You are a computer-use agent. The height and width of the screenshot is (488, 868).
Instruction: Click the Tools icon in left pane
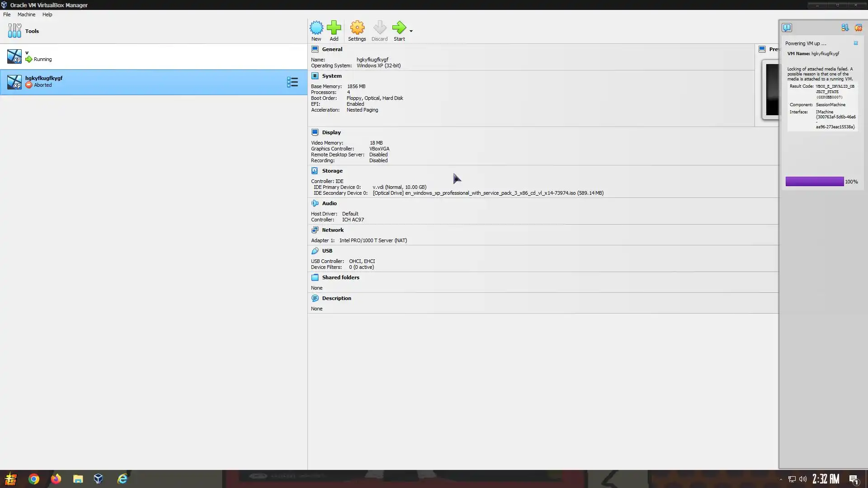[14, 31]
